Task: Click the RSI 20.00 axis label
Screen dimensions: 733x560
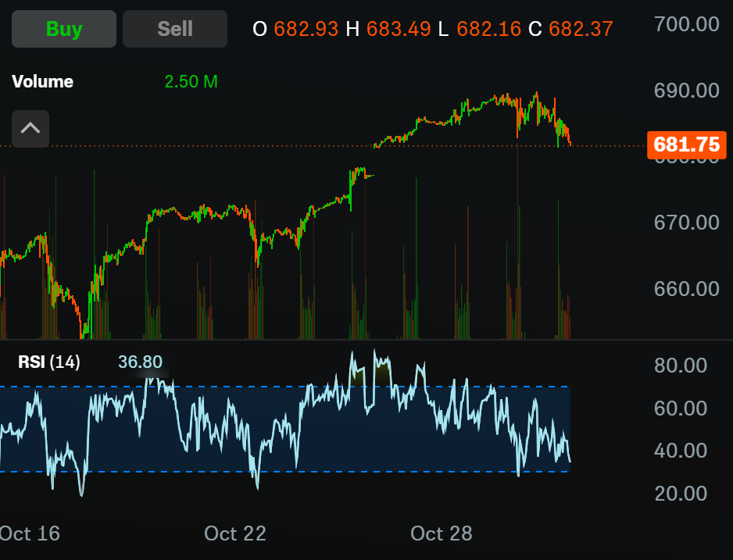Action: [681, 494]
